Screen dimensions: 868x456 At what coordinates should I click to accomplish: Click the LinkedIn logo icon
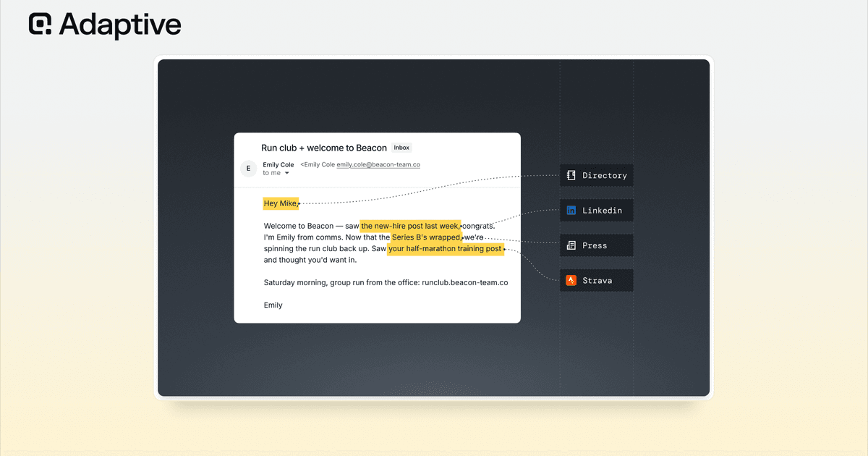(571, 211)
